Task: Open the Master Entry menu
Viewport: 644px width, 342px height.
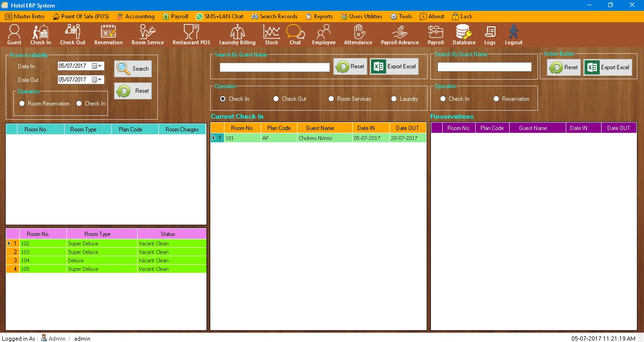Action: (25, 16)
